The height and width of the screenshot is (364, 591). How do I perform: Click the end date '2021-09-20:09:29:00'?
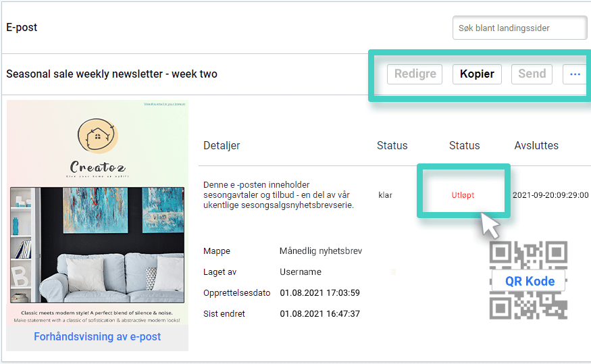(x=550, y=195)
